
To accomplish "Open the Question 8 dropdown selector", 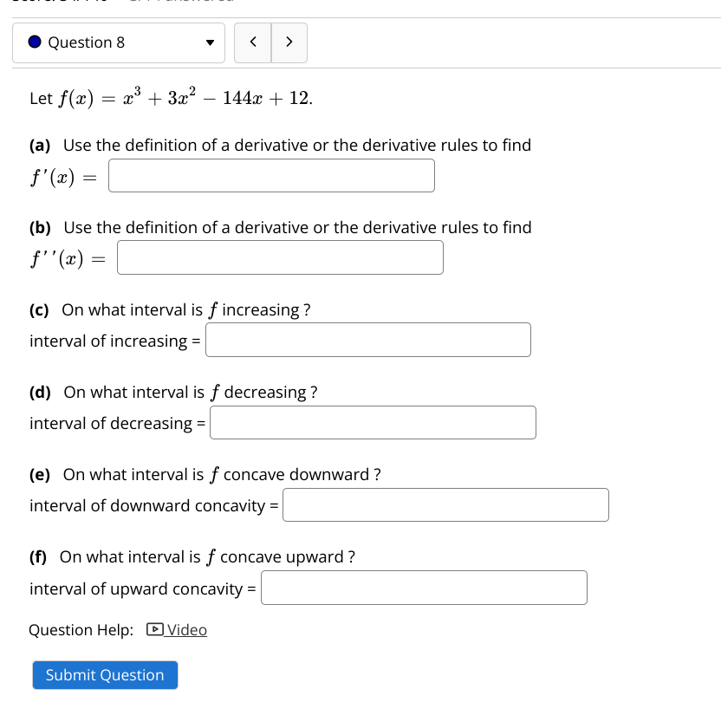I will pyautogui.click(x=119, y=42).
